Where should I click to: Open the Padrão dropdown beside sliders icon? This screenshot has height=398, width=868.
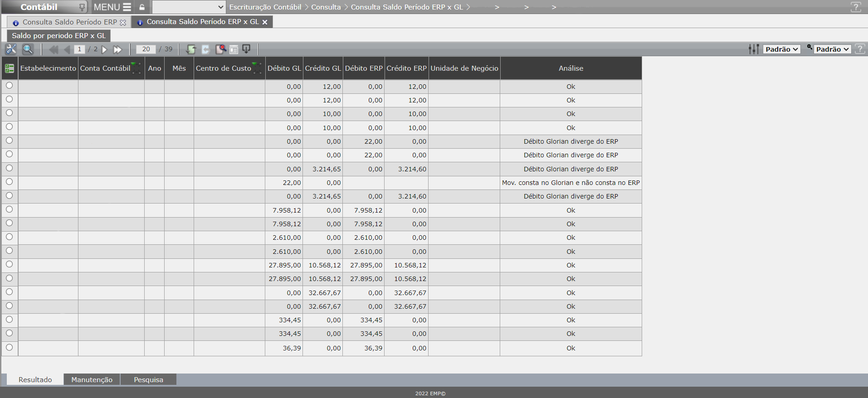(x=781, y=49)
